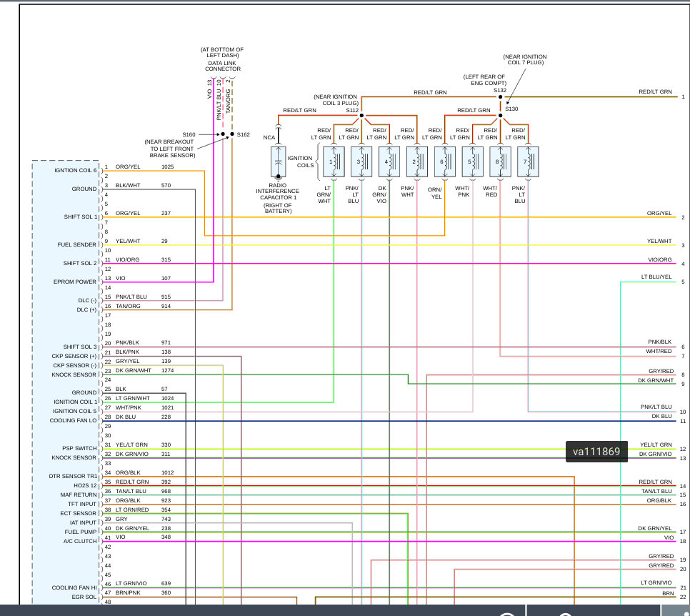Select the IGNITION COILS label
Image resolution: width=690 pixels, height=616 pixels.
click(301, 162)
